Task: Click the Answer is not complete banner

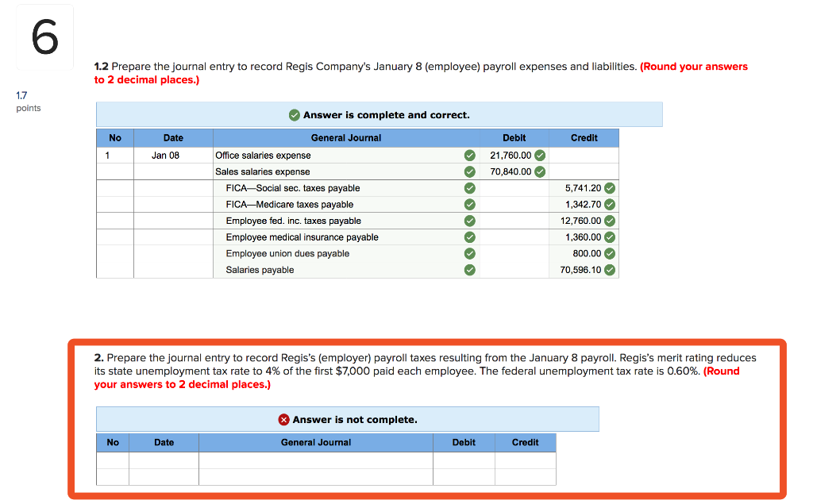Action: [347, 419]
